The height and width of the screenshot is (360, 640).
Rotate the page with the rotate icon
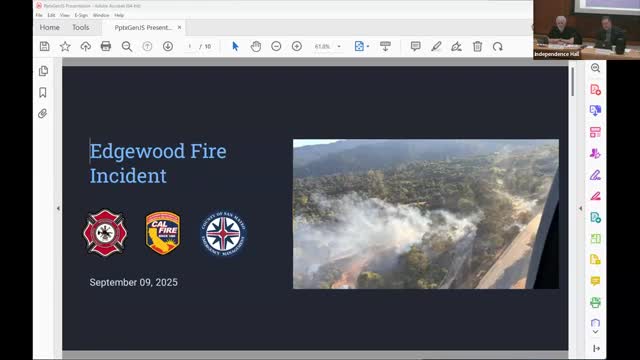click(498, 47)
